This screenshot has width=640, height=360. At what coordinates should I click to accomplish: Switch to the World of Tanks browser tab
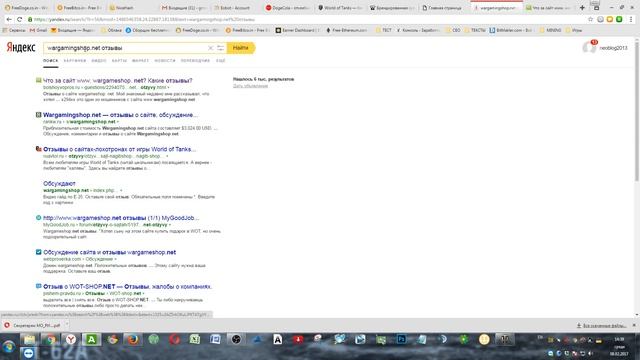coord(341,8)
